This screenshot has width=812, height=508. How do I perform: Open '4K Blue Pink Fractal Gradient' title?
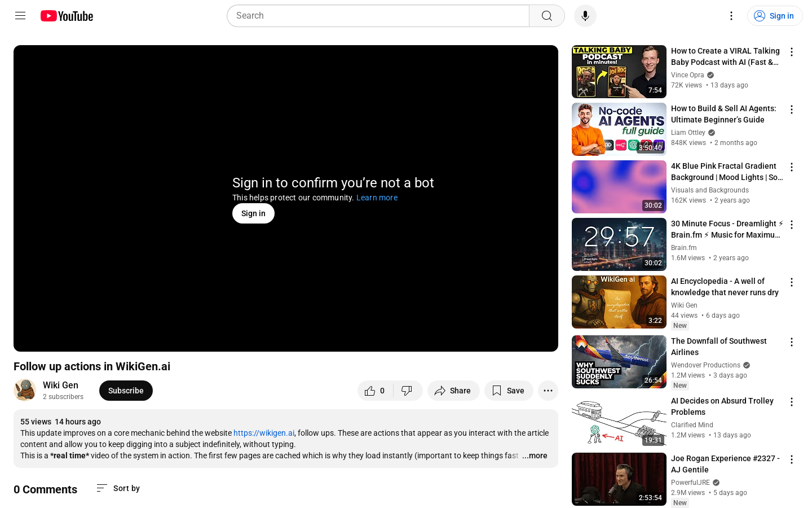click(727, 172)
